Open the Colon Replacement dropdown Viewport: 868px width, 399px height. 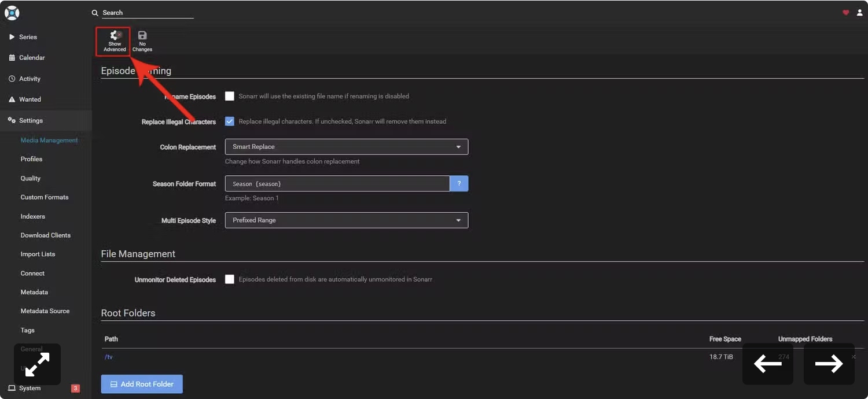(347, 147)
